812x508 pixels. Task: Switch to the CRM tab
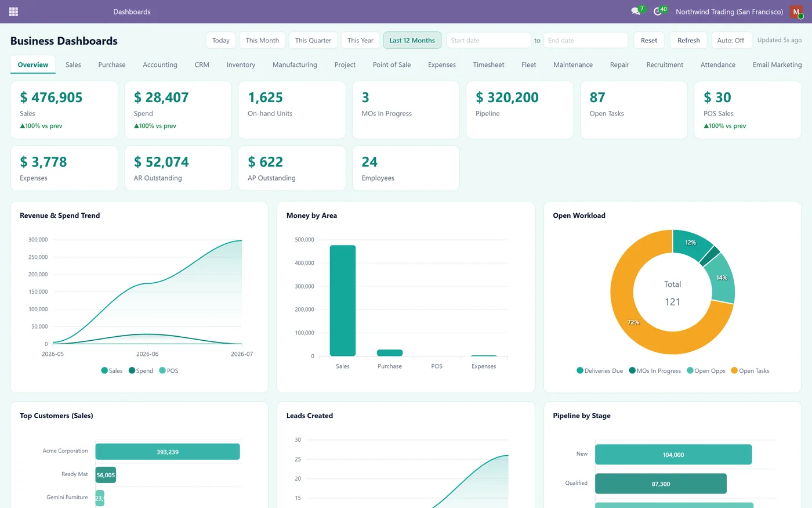click(x=202, y=64)
